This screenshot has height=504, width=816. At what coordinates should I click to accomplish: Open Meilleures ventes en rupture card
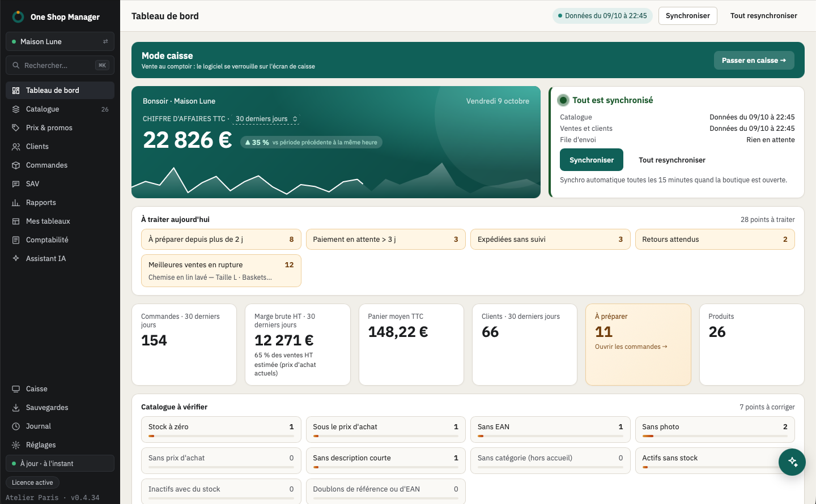(221, 271)
